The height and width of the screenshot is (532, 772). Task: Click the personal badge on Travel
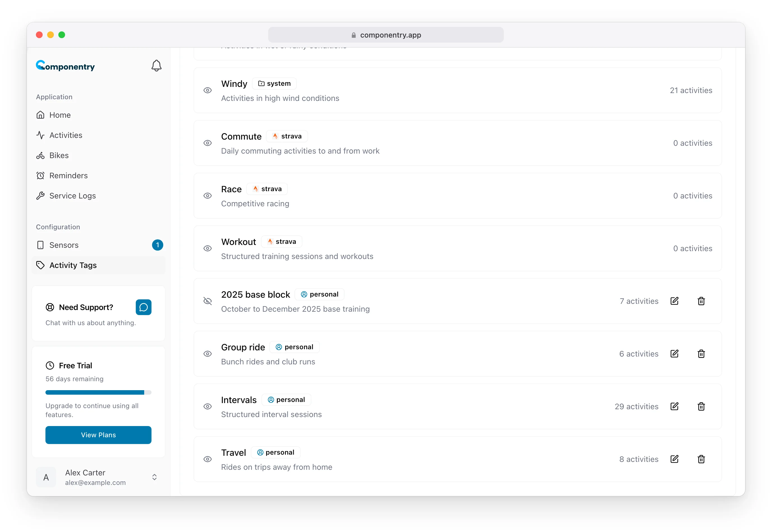pos(275,452)
